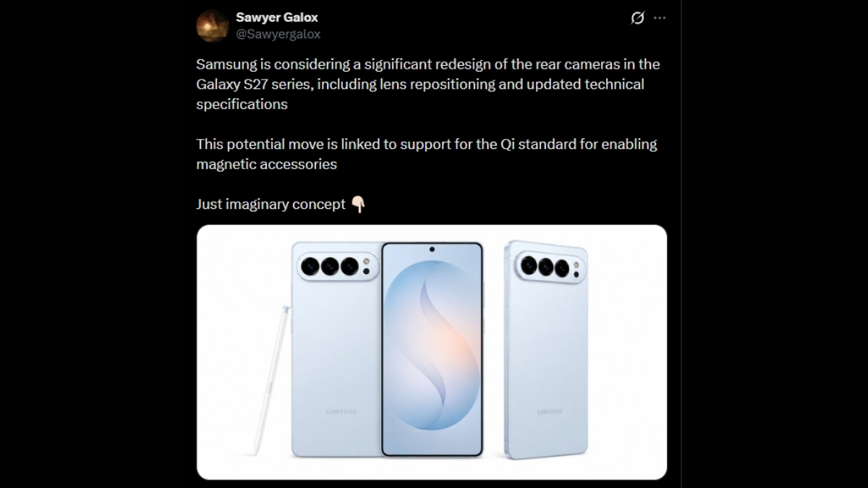
Task: Click the punch-hole selfie camera on center phone
Action: tap(432, 249)
